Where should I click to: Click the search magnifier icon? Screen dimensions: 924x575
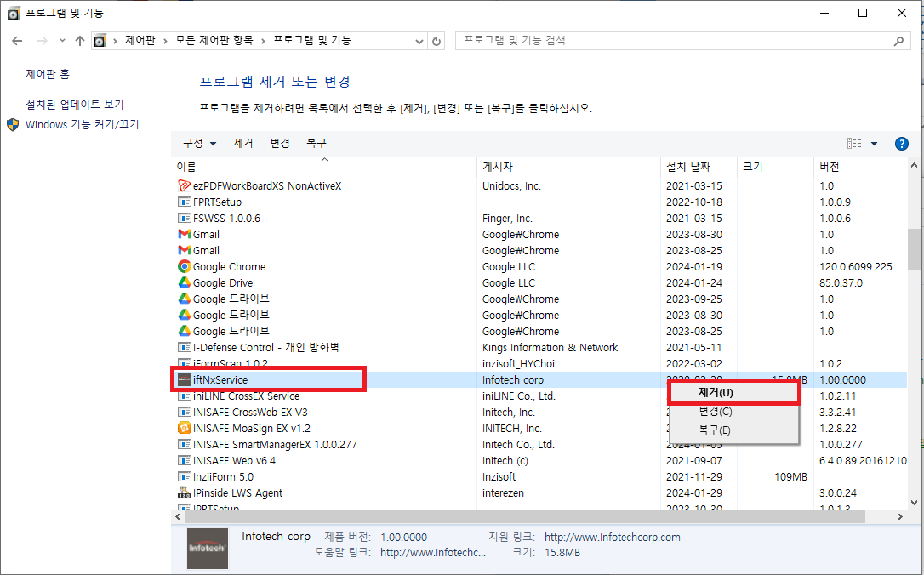tap(898, 40)
